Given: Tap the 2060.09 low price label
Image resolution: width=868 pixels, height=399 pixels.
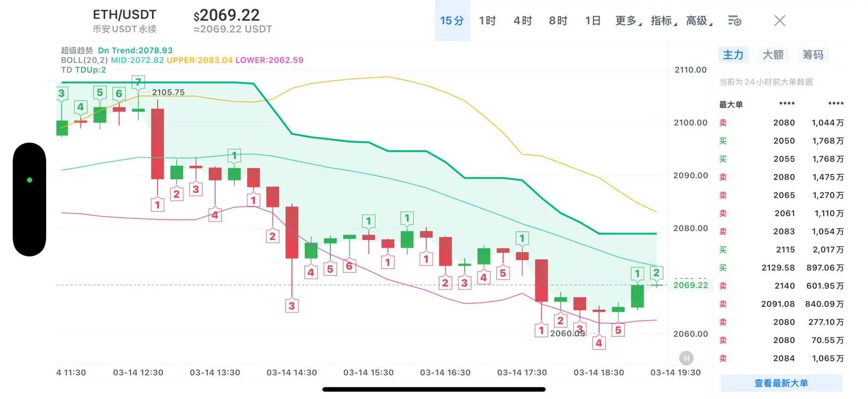Looking at the screenshot, I should point(568,333).
